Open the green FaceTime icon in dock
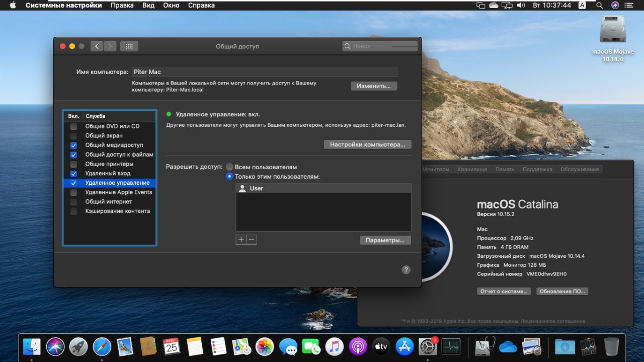The width and height of the screenshot is (644, 362). point(311,346)
